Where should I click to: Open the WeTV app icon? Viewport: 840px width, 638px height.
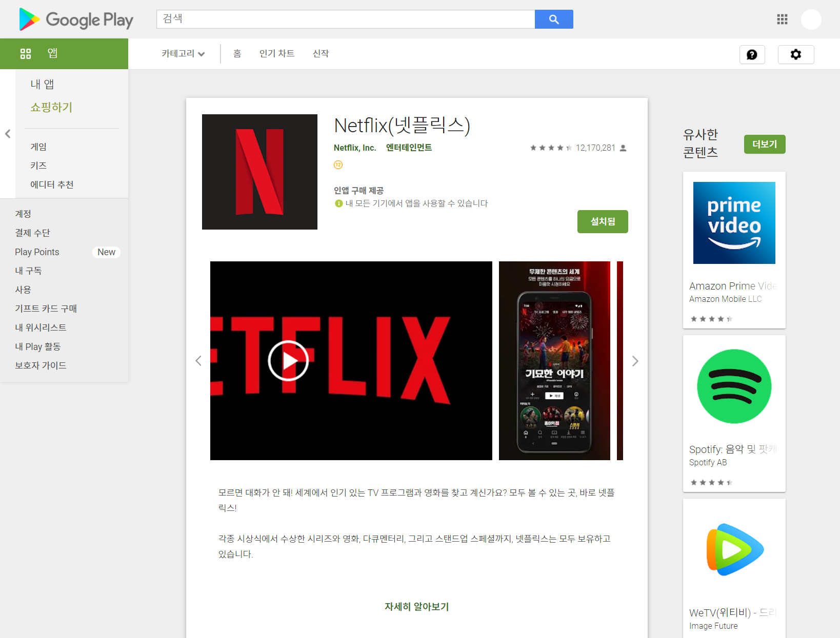click(x=734, y=550)
